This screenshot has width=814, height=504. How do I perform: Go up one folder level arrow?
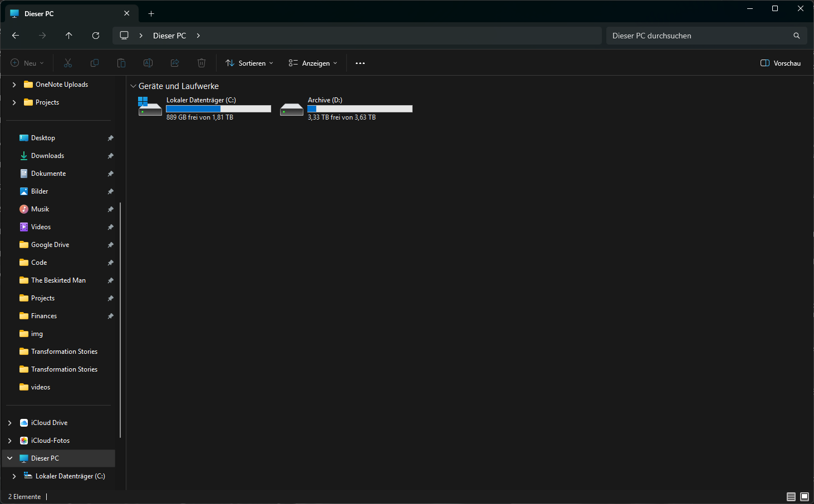point(69,36)
